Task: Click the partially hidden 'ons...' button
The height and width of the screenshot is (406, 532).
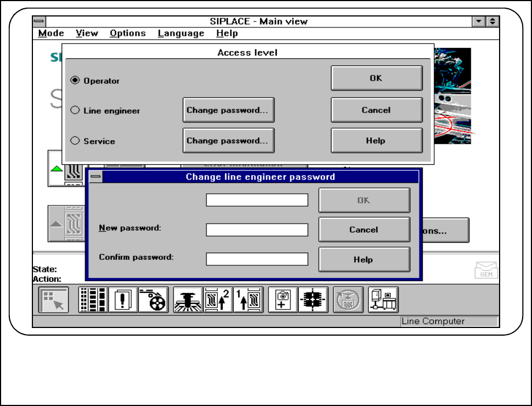Action: (x=446, y=231)
